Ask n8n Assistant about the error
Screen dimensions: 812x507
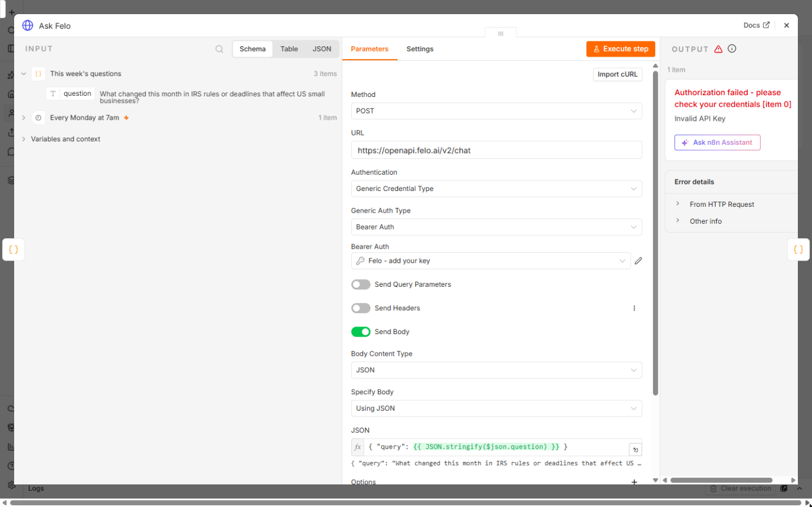(717, 143)
